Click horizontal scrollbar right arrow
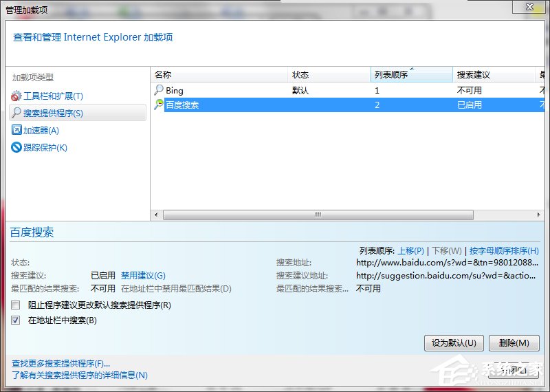Screen dimensions: 550x392 pos(539,215)
